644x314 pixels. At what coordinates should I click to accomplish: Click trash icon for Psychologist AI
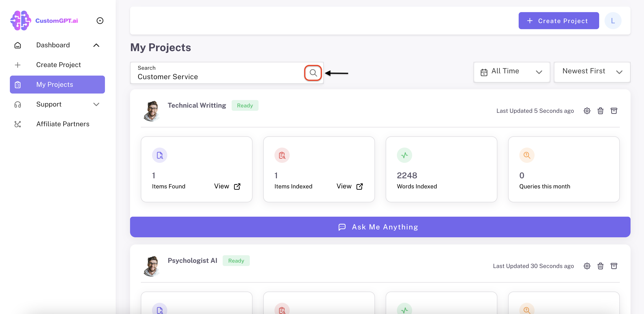pos(600,266)
